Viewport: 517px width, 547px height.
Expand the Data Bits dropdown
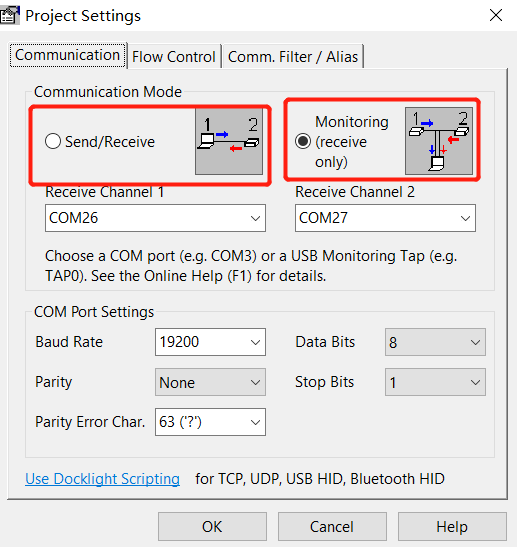click(435, 342)
